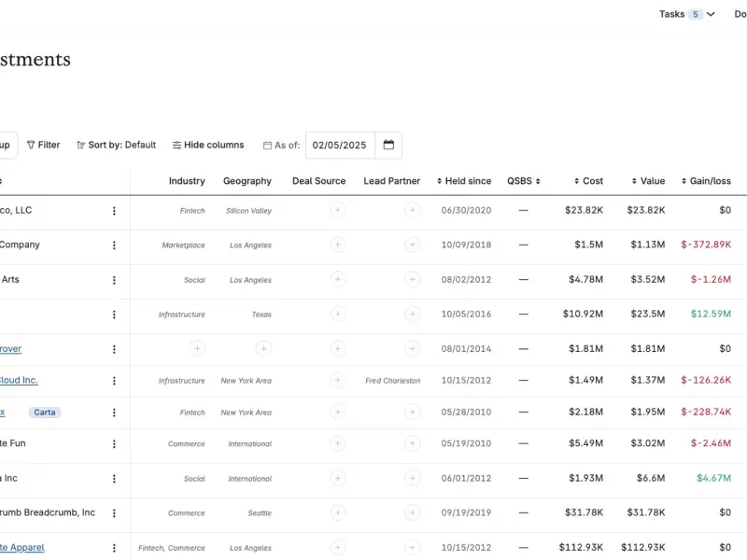Add lead partner for Arts row
This screenshot has height=560, width=747.
click(x=412, y=279)
